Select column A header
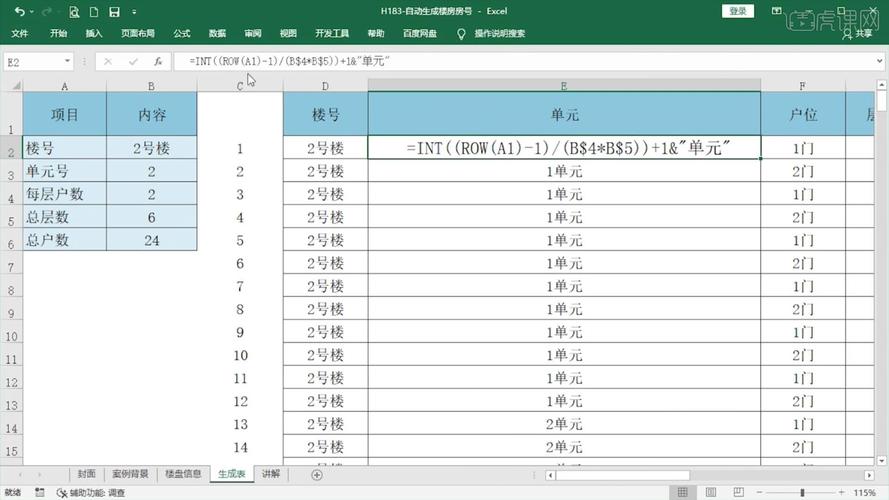 point(65,86)
